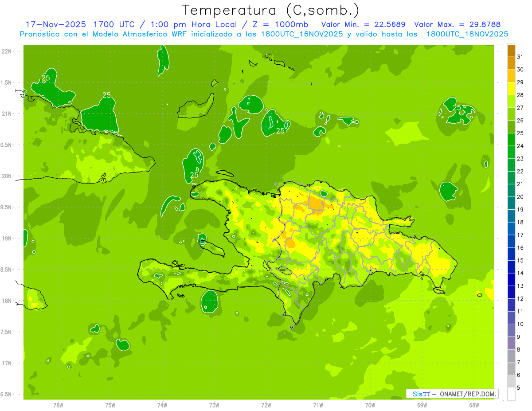The height and width of the screenshot is (411, 532).
Task: Click the white swatch below legend value 5
Action: tap(511, 394)
